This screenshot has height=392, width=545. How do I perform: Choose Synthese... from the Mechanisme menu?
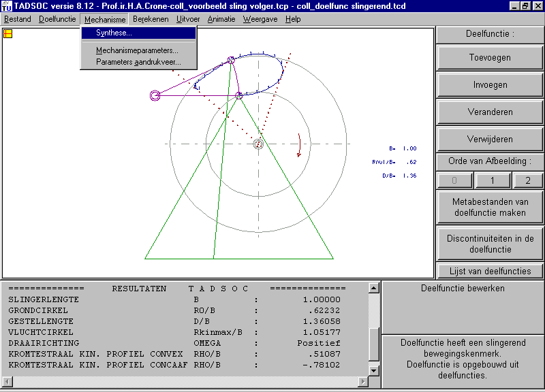click(x=139, y=33)
